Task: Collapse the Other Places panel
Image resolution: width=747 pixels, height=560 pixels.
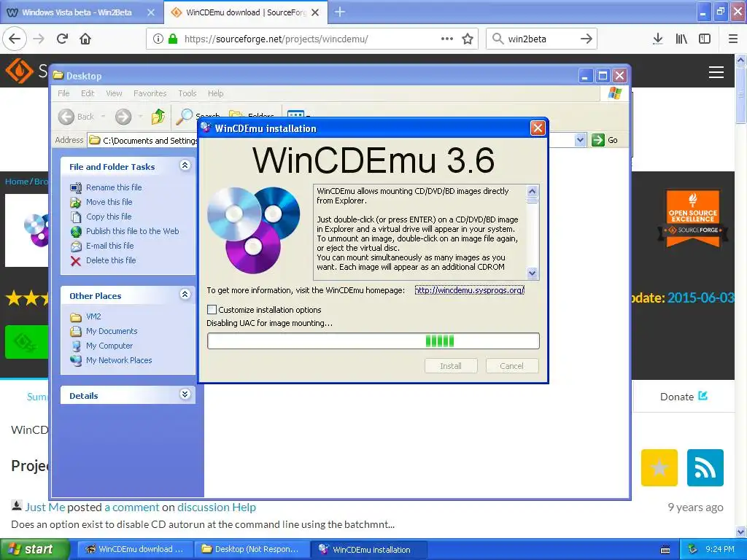Action: click(185, 295)
